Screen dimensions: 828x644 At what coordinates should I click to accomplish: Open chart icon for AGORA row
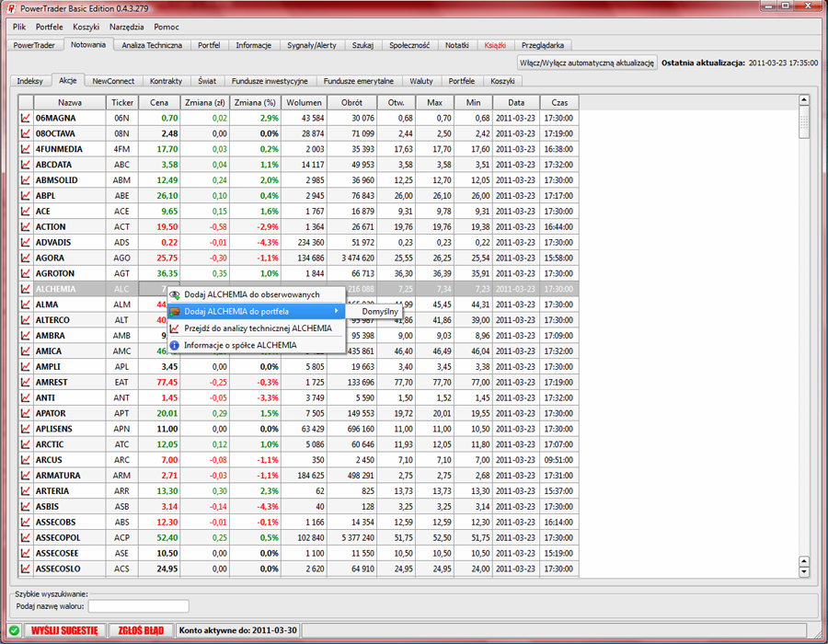[26, 259]
